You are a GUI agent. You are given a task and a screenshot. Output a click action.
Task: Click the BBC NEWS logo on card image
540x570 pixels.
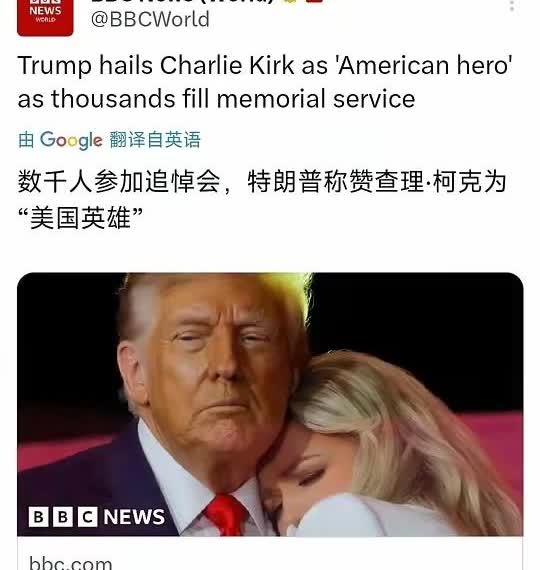click(x=97, y=517)
